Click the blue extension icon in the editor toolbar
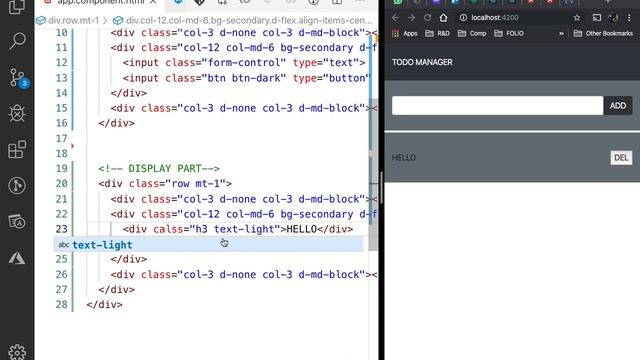Image resolution: width=640 pixels, height=360 pixels. [178, 2]
